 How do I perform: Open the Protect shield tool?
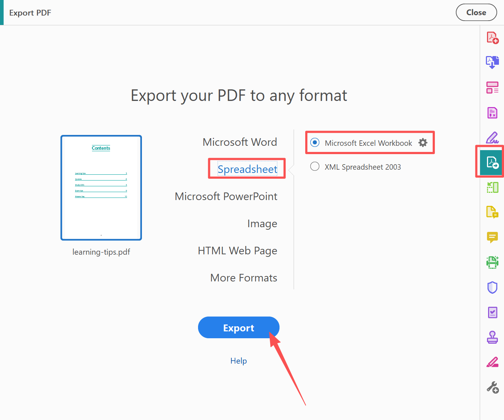tap(492, 287)
